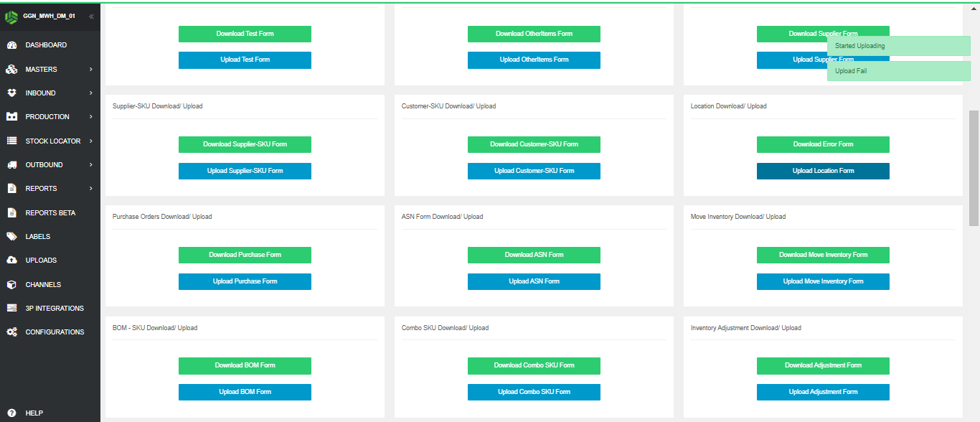Click the Uploads cloud icon
This screenshot has height=422, width=980.
(x=11, y=261)
